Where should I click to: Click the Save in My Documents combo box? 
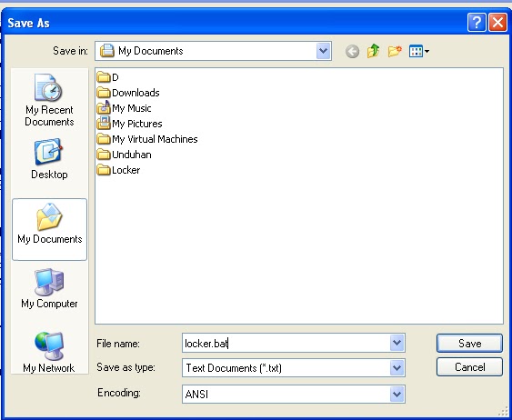[213, 51]
